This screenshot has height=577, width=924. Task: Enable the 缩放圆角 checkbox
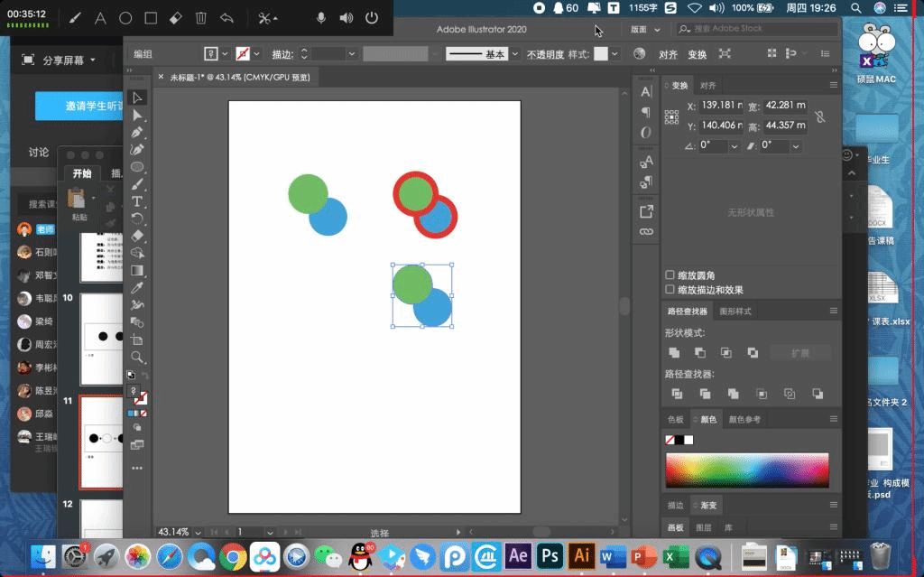[x=670, y=275]
